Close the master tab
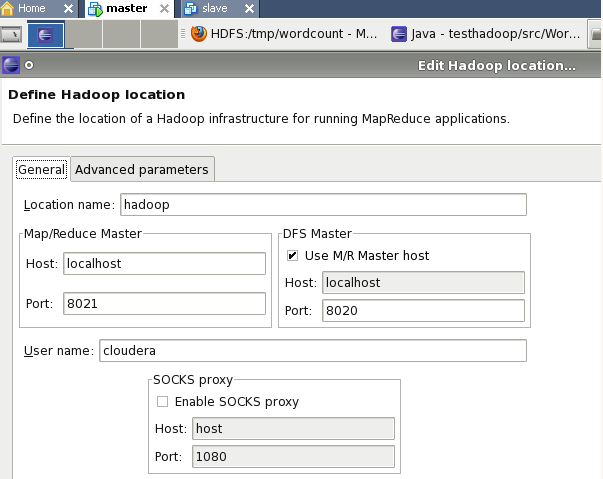This screenshot has height=479, width=603. (x=167, y=8)
